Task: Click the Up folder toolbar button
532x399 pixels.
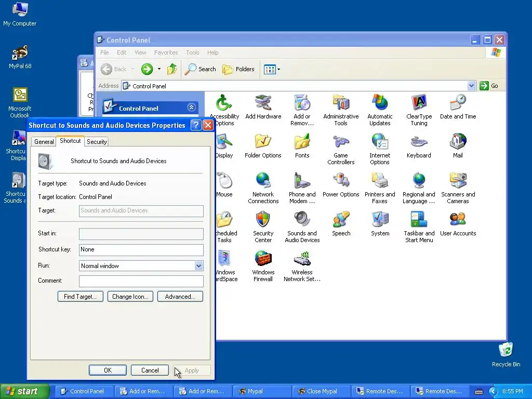Action: [x=172, y=69]
